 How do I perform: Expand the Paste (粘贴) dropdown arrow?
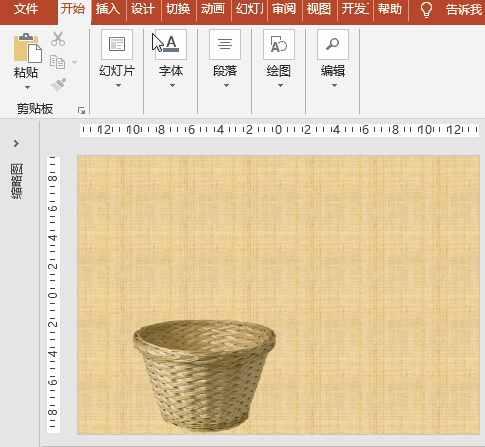point(27,88)
